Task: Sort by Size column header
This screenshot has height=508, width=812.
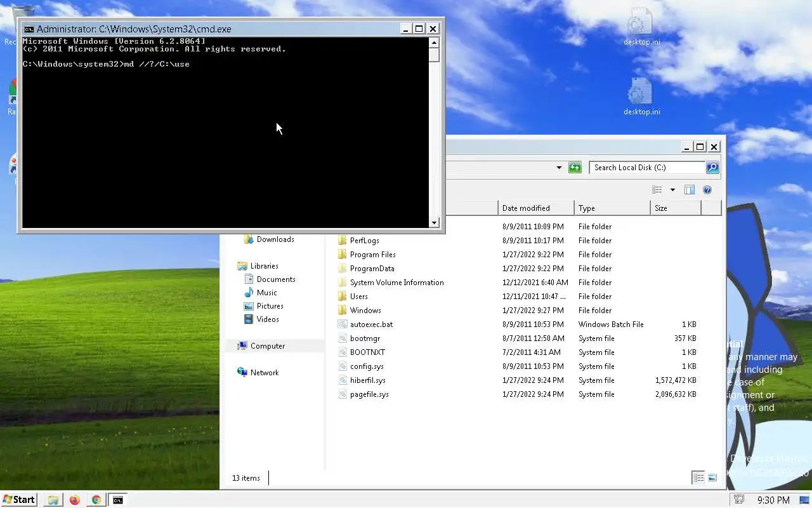Action: pos(676,208)
